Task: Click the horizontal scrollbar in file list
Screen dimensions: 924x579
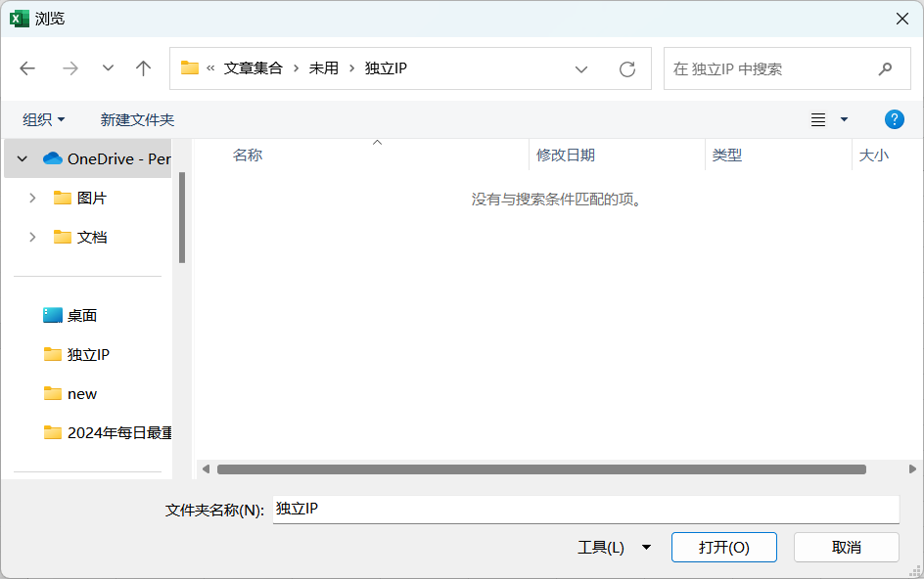Action: [541, 469]
